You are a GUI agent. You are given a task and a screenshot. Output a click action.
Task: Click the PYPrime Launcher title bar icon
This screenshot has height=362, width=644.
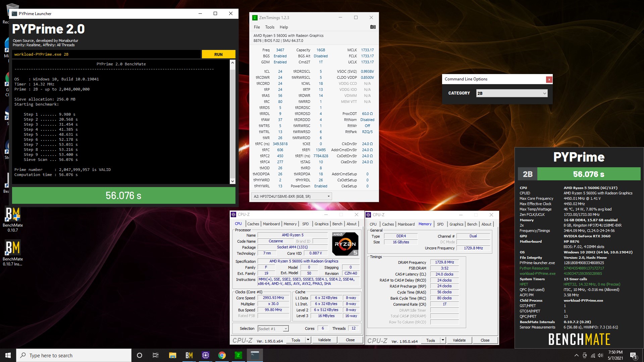click(x=14, y=14)
